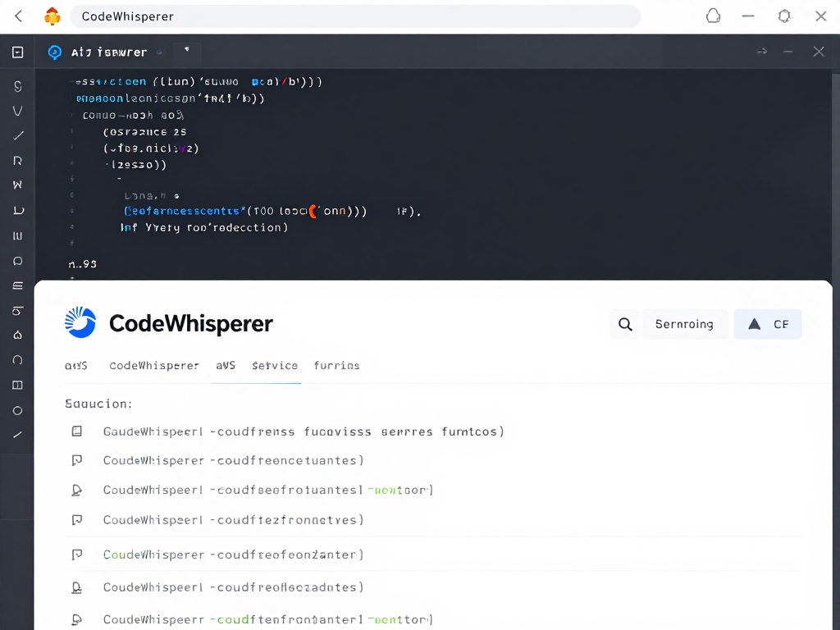
Task: Open the chat bubble icon in sidebar
Action: [18, 261]
